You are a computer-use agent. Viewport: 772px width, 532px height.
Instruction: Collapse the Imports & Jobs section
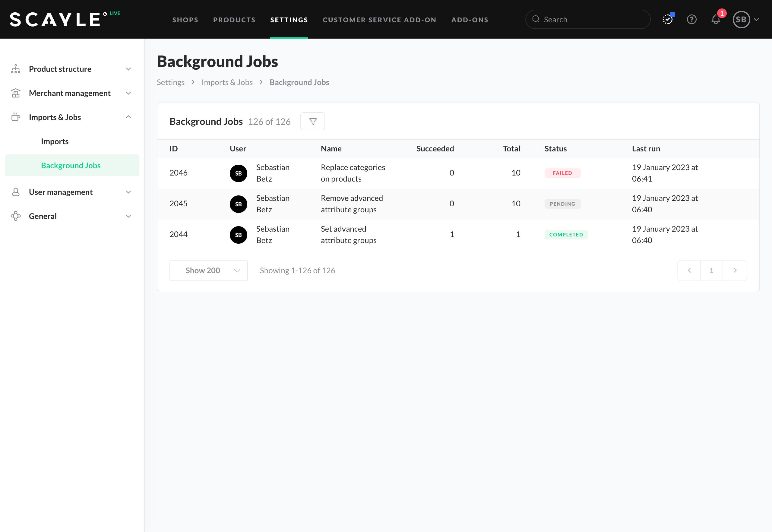click(x=128, y=117)
